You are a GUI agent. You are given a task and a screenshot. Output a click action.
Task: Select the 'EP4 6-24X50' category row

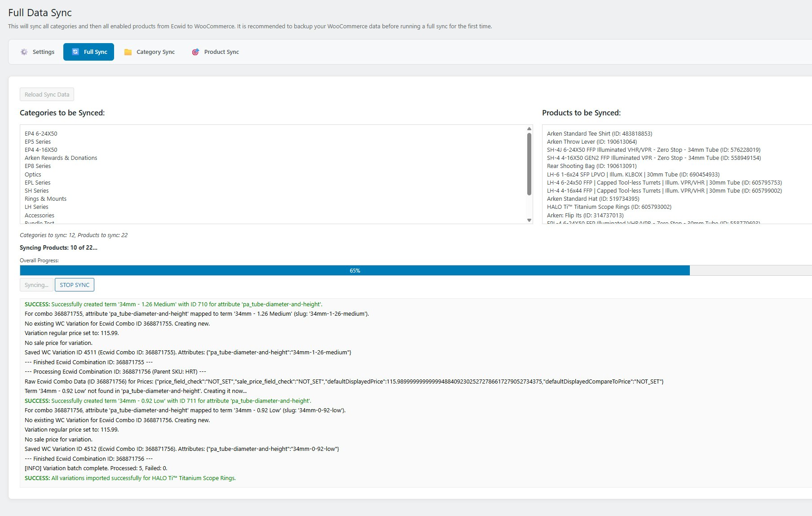point(41,133)
